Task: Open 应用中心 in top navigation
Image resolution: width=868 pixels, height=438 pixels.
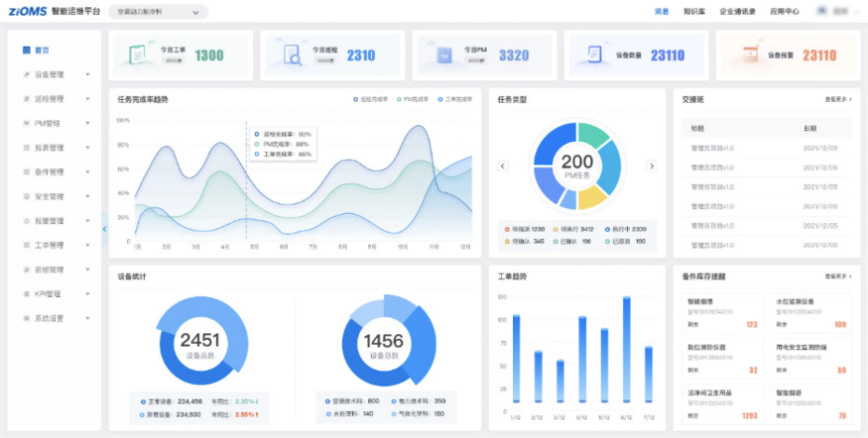Action: pyautogui.click(x=785, y=12)
